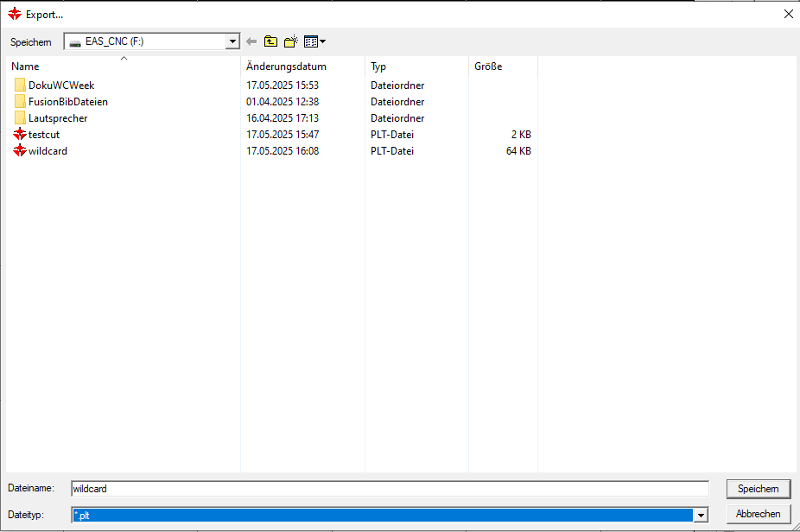This screenshot has width=800, height=532.
Task: Select the FusionBibDateien folder icon
Action: coord(20,102)
